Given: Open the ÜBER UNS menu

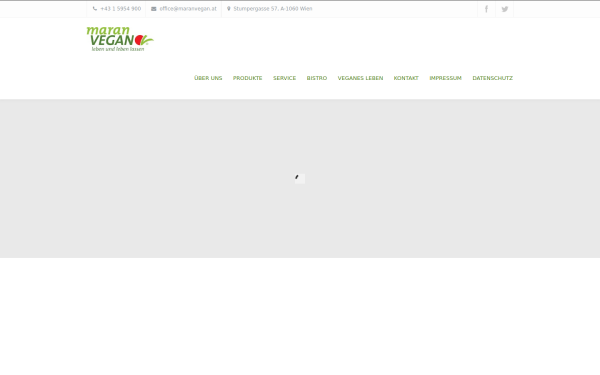Looking at the screenshot, I should [x=208, y=78].
